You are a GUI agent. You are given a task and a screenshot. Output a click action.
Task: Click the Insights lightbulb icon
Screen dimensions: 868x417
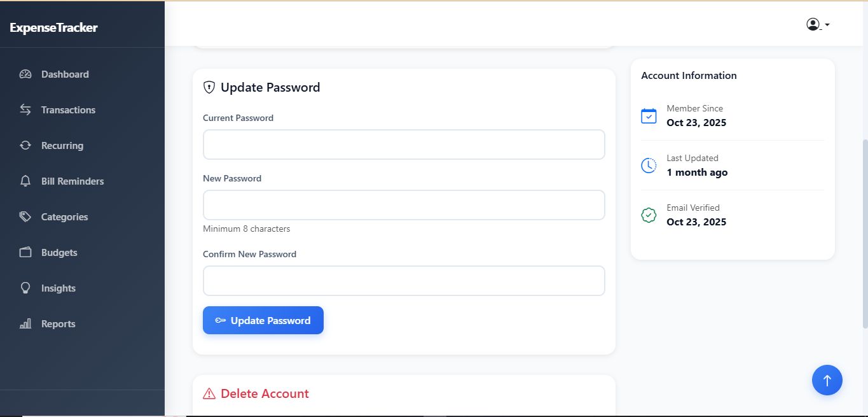[x=25, y=288]
